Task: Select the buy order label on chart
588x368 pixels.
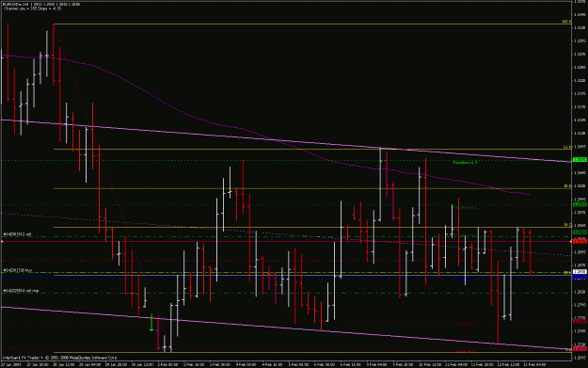Action: 18,270
